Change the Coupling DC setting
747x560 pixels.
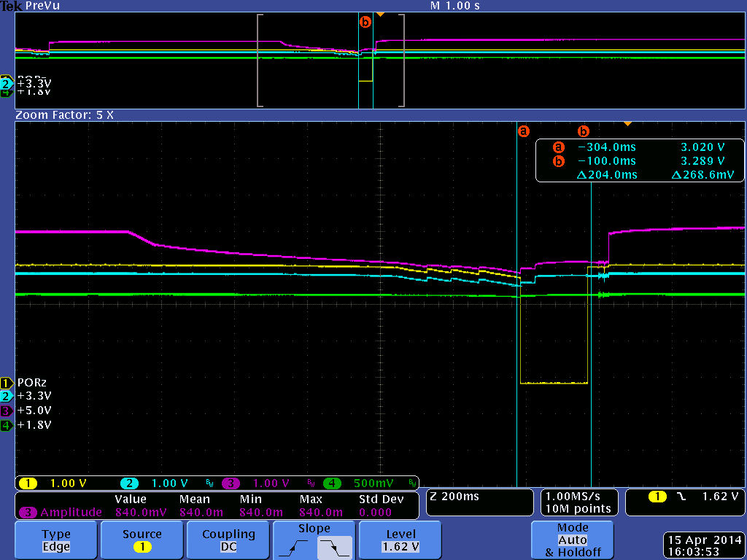click(228, 540)
